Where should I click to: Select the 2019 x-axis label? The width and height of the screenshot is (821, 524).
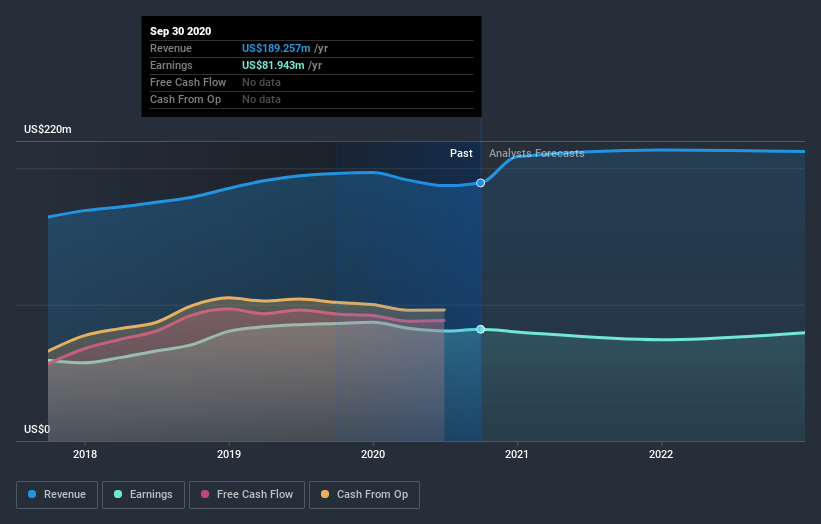point(229,454)
